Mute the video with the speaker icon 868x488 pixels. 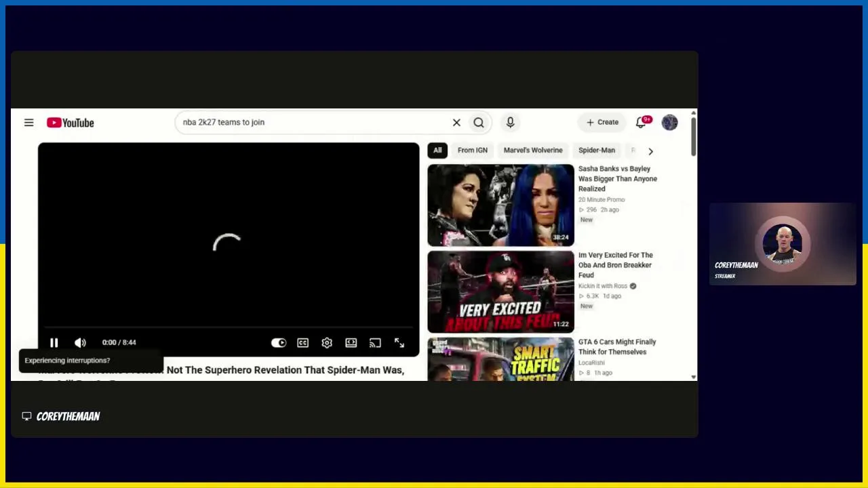[80, 342]
